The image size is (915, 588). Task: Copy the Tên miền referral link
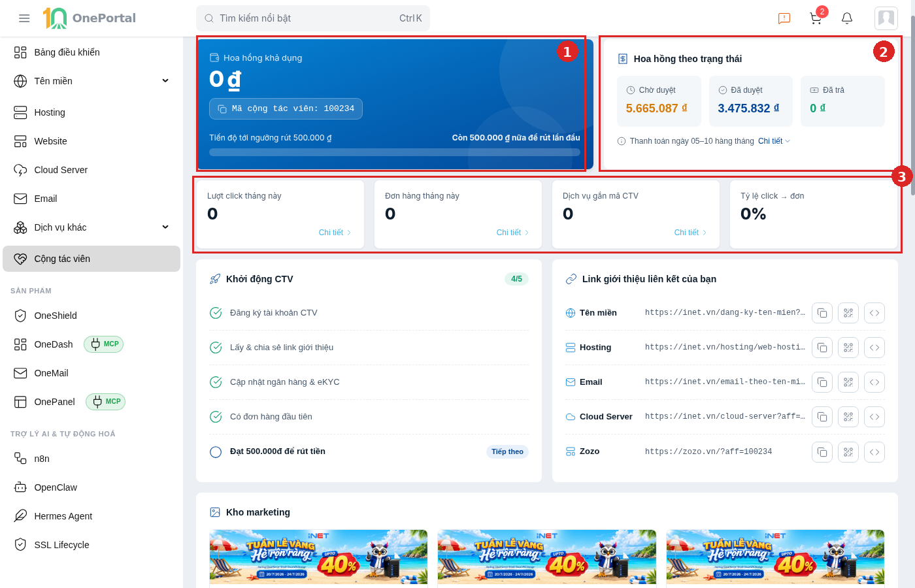(x=822, y=313)
